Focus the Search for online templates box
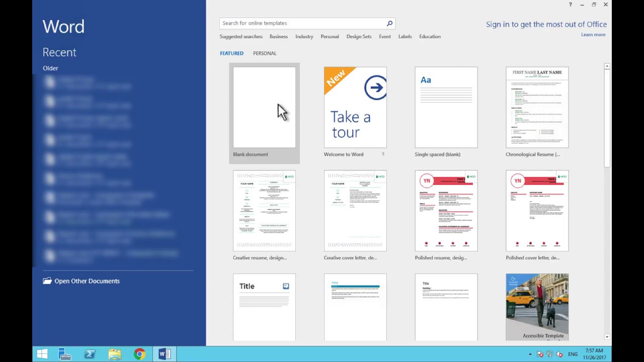Image resolution: width=644 pixels, height=362 pixels. [x=303, y=23]
